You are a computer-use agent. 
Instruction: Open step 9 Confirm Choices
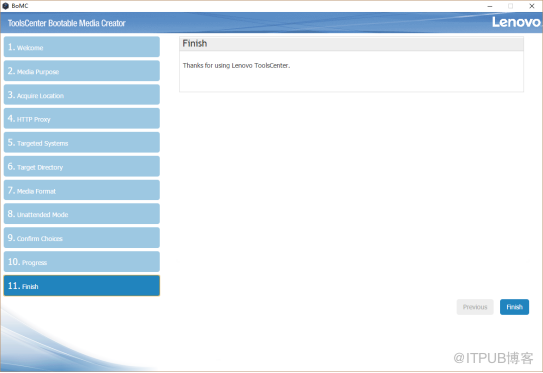82,238
